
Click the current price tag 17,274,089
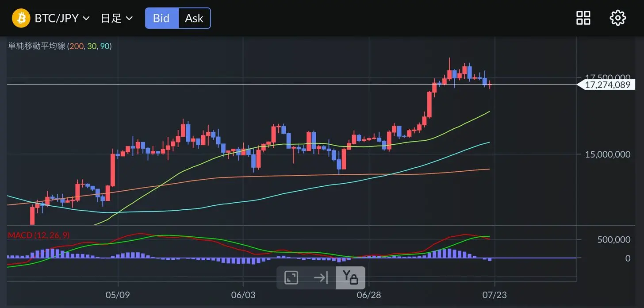click(607, 85)
